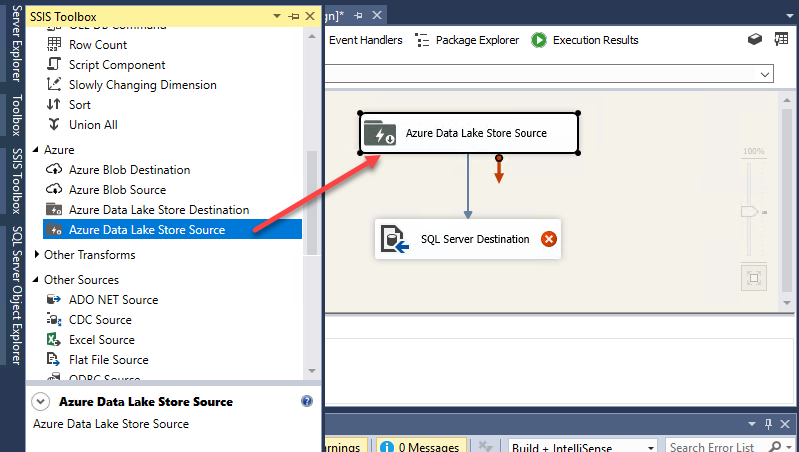Click the clear filters button in Error List
Viewport: 799px width, 452px height.
click(486, 446)
